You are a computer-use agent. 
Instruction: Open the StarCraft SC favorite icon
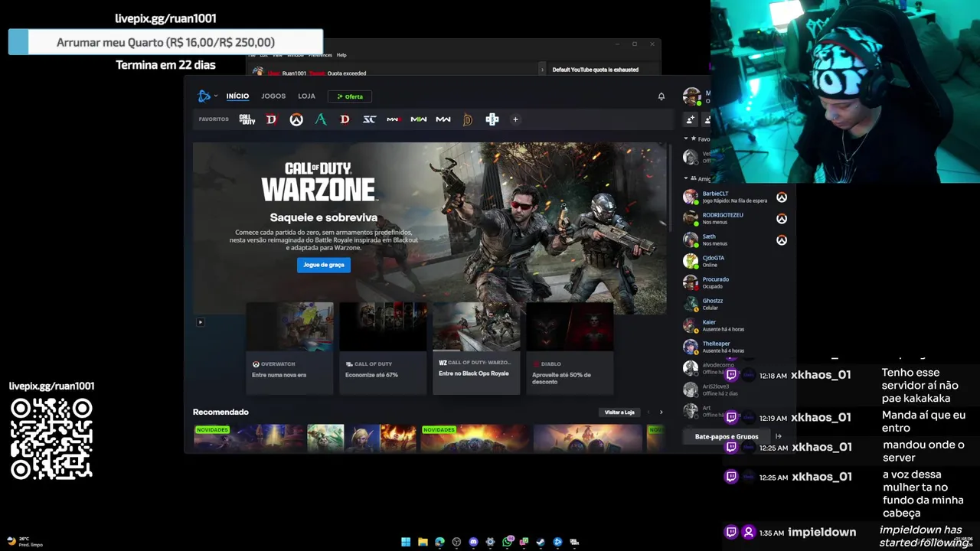(x=369, y=119)
